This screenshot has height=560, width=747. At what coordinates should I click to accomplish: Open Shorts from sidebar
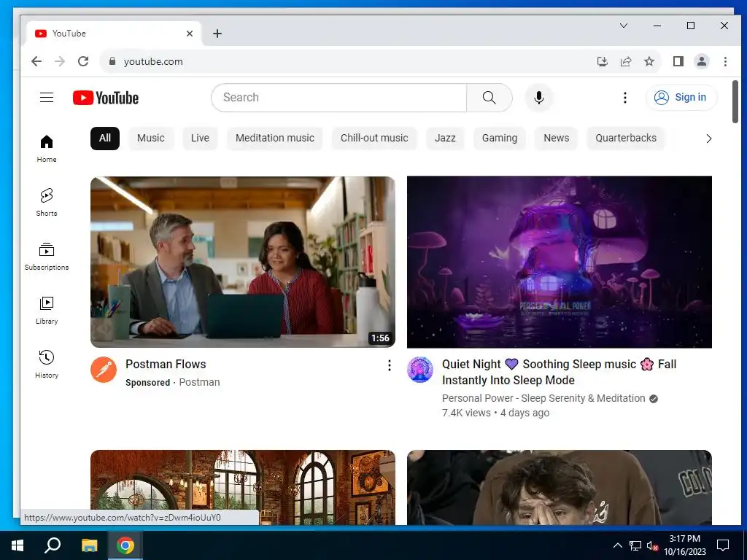coord(47,203)
